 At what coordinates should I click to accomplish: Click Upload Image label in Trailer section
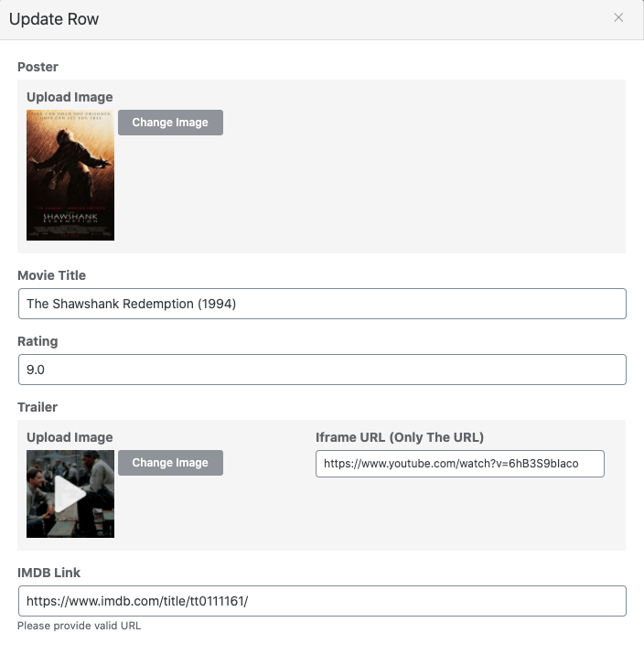(70, 437)
